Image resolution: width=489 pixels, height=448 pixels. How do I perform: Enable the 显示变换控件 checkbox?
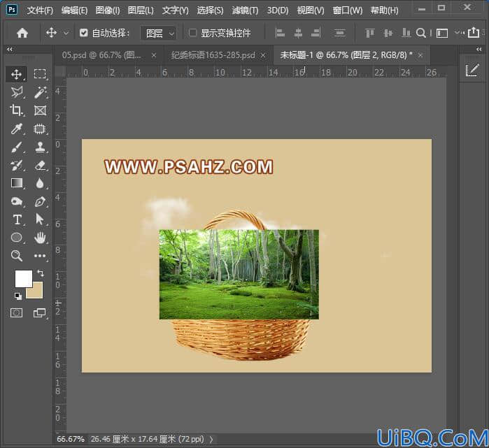[x=192, y=32]
